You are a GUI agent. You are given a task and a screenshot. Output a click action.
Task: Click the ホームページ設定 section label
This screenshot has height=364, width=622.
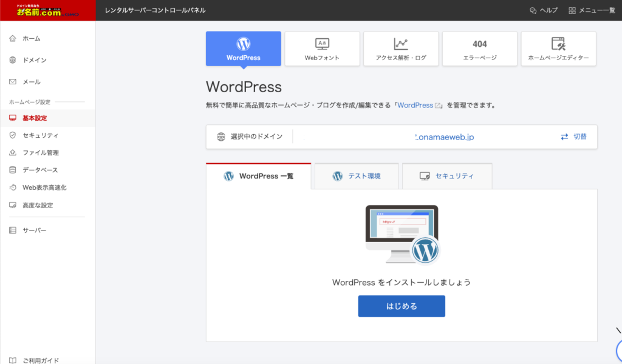click(30, 102)
